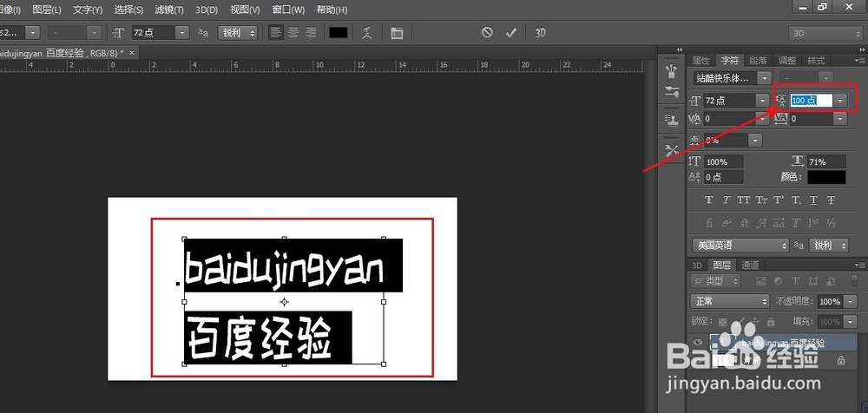Align text right in options bar
Viewport: 868px width, 413px height.
click(311, 33)
